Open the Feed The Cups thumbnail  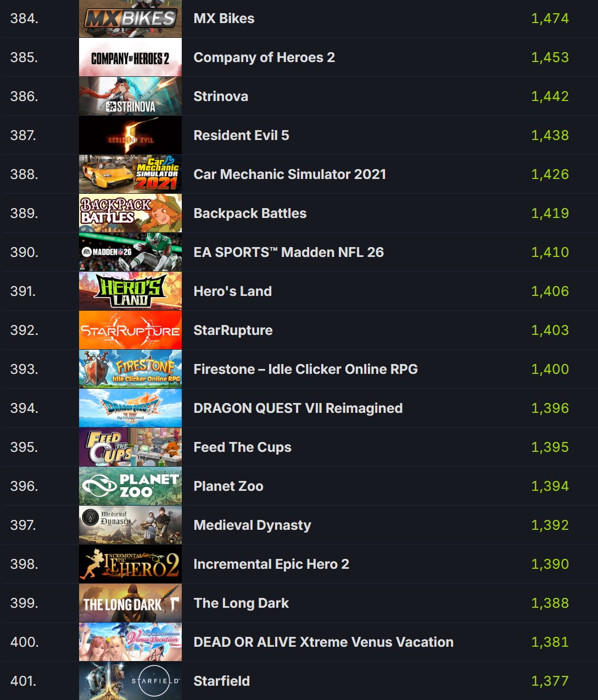130,447
